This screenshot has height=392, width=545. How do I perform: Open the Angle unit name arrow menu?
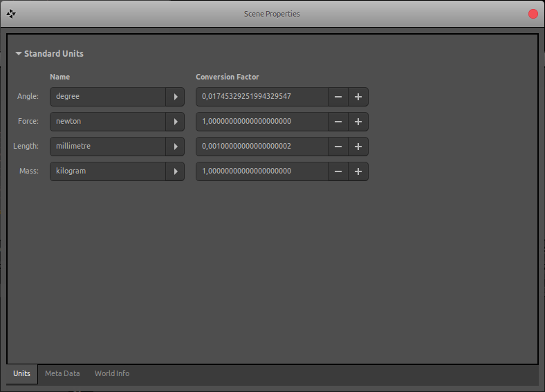coord(175,97)
